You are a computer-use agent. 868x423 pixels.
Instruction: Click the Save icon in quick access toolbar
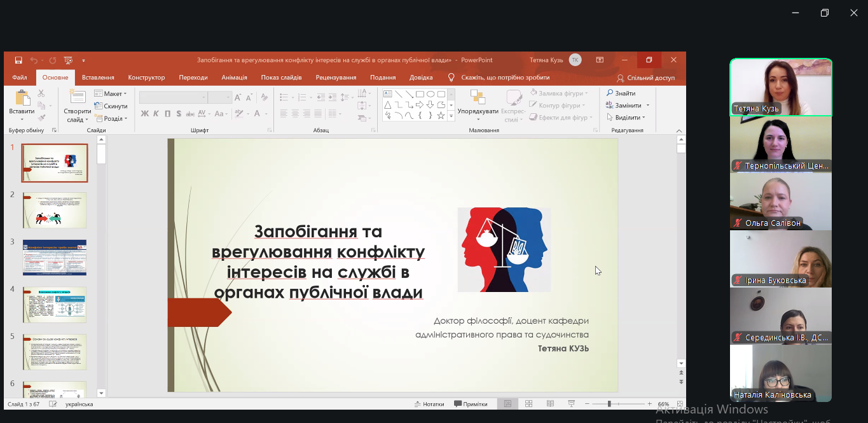(18, 60)
